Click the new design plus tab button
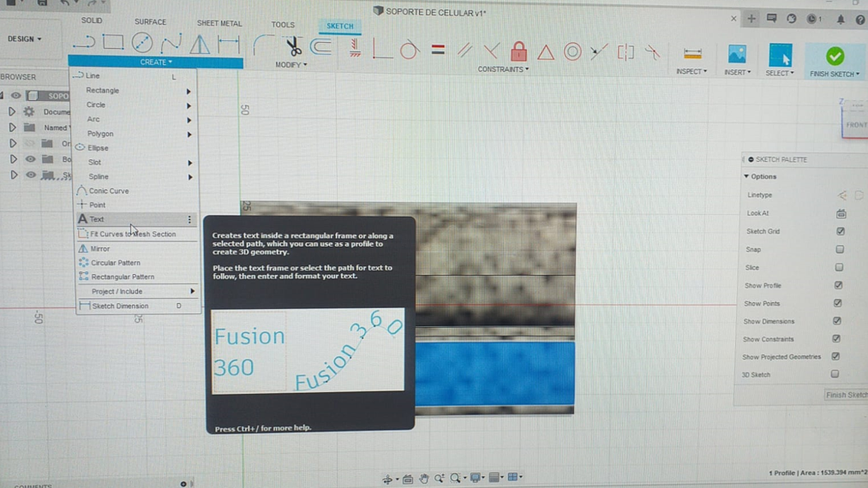Viewport: 868px width, 488px height. [x=751, y=19]
